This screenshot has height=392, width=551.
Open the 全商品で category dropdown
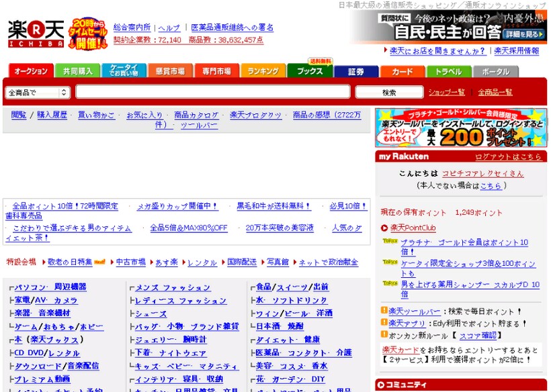point(38,93)
